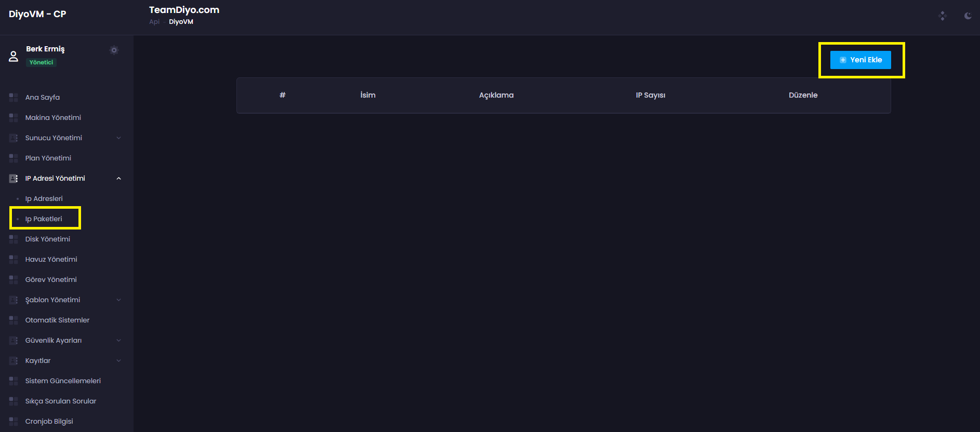Click the top bar diamond apps icon
Viewport: 980px width, 432px height.
coord(943,16)
